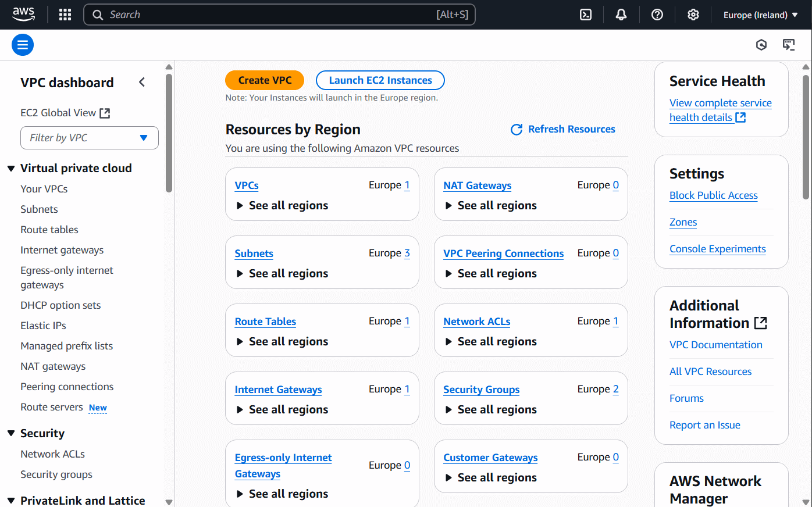Open Egress-only internet gateways sidebar item
The height and width of the screenshot is (507, 812).
pyautogui.click(x=67, y=277)
